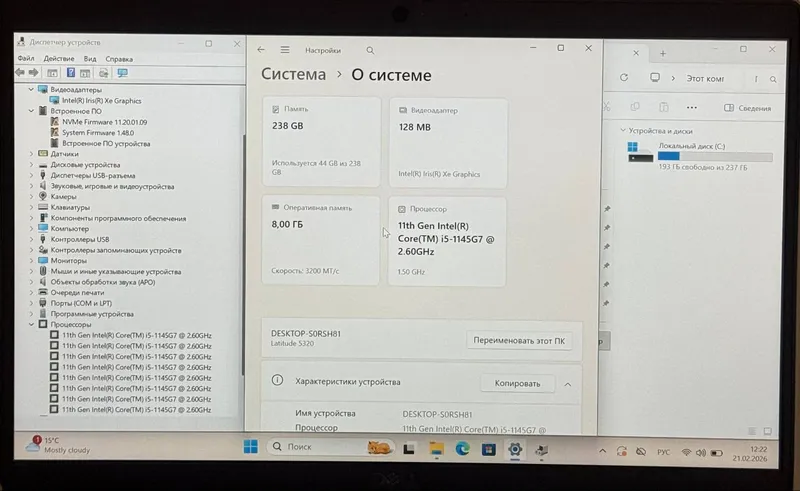The image size is (800, 491).
Task: Go back in Device Manager toolbar
Action: click(x=20, y=72)
